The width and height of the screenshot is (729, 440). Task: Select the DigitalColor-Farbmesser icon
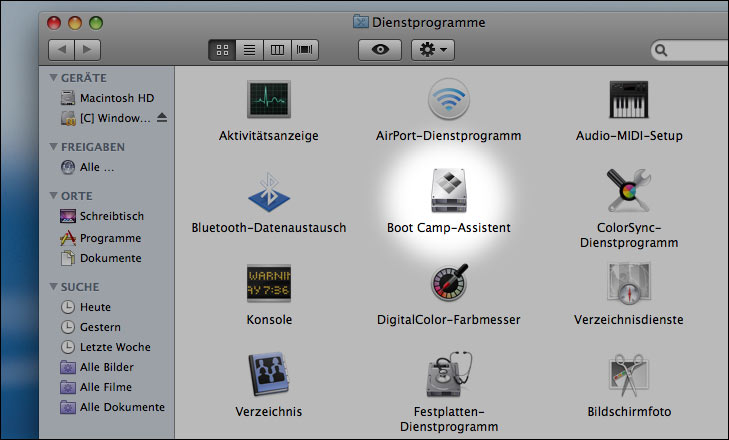449,282
